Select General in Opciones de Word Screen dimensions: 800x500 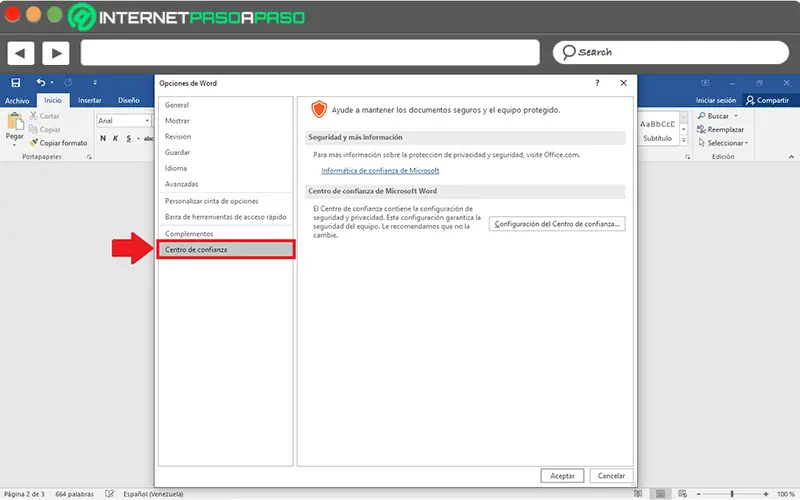coord(226,105)
